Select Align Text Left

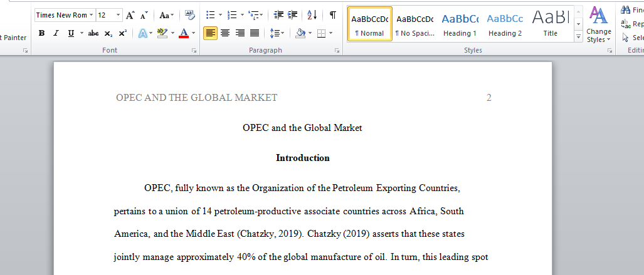pyautogui.click(x=210, y=33)
